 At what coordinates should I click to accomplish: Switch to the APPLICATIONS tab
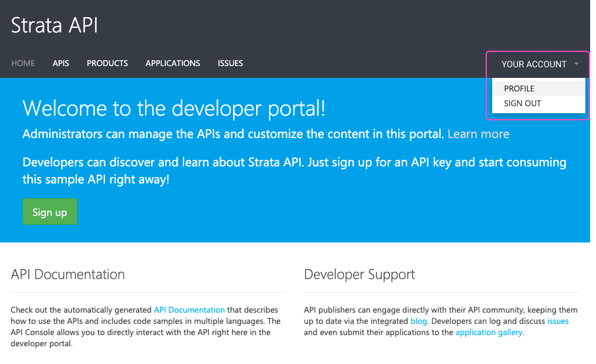click(x=172, y=63)
